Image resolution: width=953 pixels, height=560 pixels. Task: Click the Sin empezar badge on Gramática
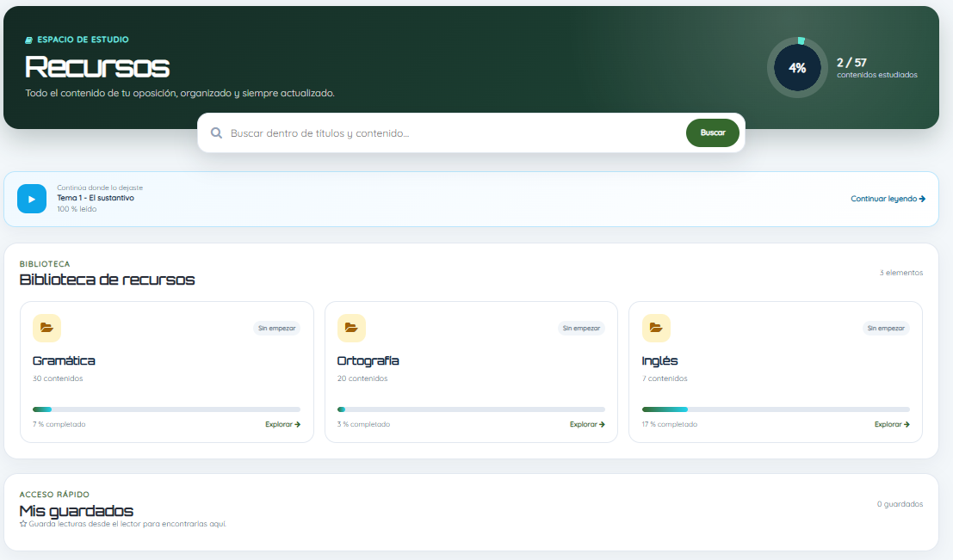click(276, 328)
